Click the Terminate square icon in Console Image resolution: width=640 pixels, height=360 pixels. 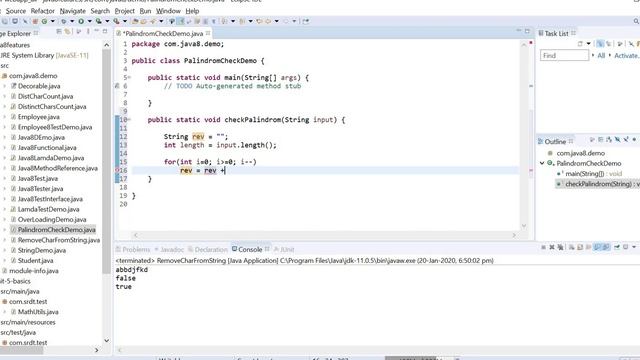coord(544,247)
